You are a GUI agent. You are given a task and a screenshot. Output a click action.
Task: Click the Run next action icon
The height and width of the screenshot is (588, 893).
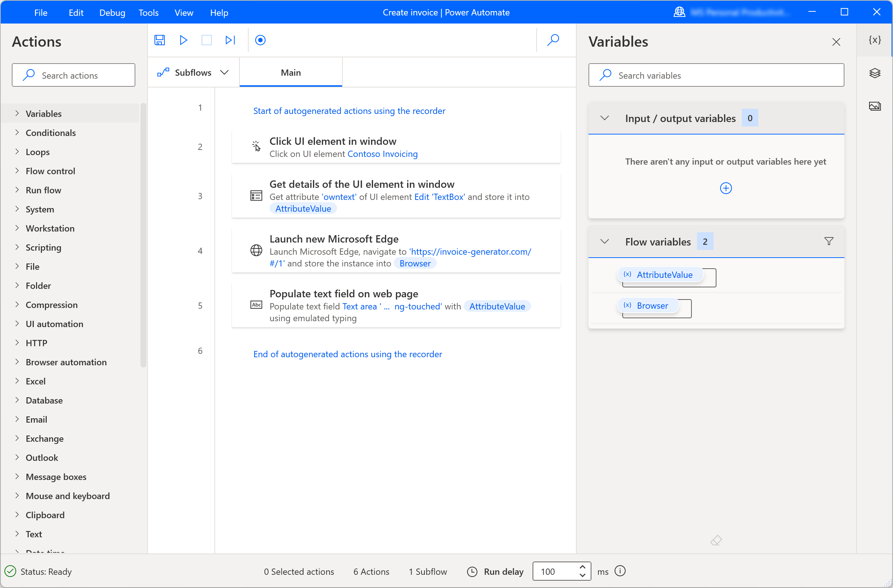click(x=230, y=41)
